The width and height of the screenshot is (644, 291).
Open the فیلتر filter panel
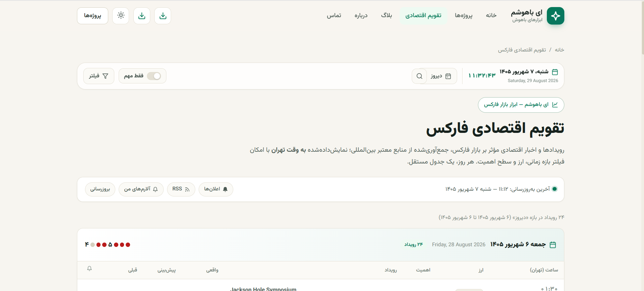click(99, 76)
